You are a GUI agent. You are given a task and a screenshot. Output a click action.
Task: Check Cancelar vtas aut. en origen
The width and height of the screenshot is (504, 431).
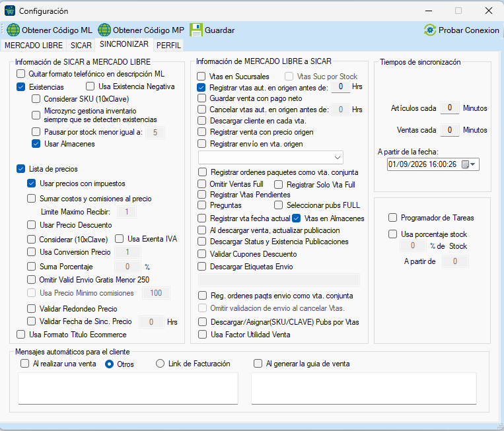[202, 109]
